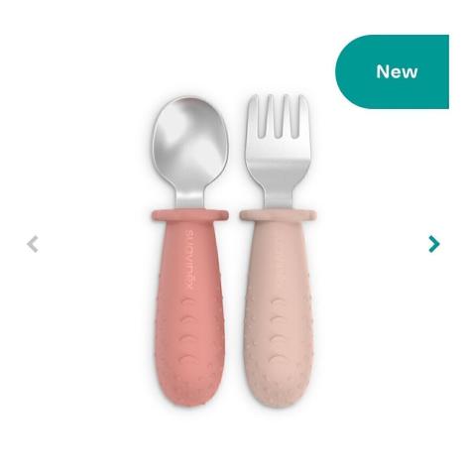
Task: Click the teal New badge
Action: coord(392,71)
